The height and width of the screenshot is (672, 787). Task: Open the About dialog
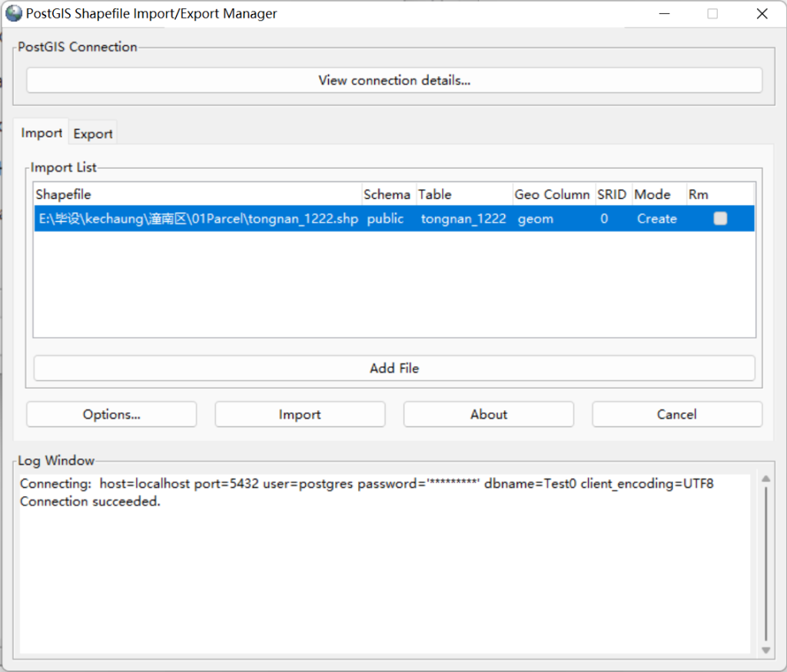[489, 414]
